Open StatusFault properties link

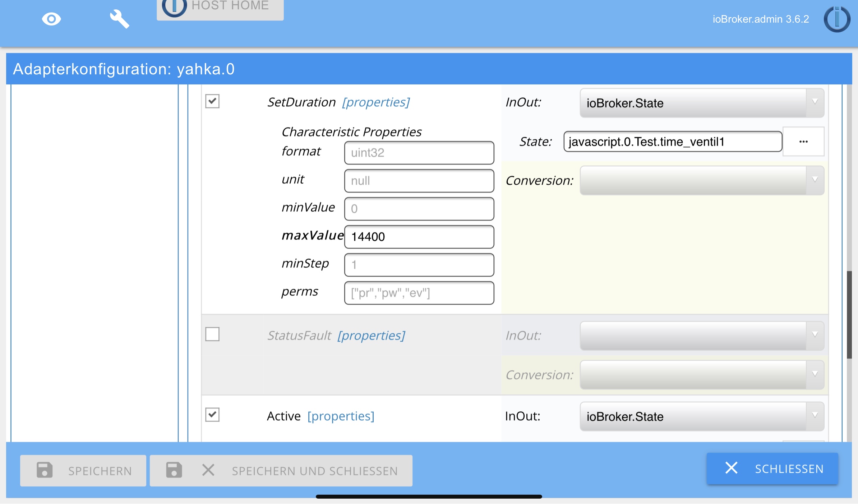pyautogui.click(x=371, y=336)
